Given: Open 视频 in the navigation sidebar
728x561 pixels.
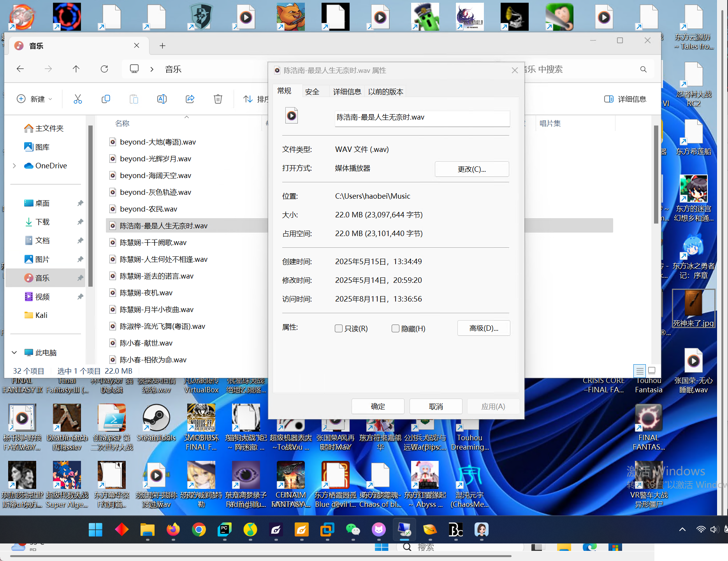Looking at the screenshot, I should (x=42, y=296).
